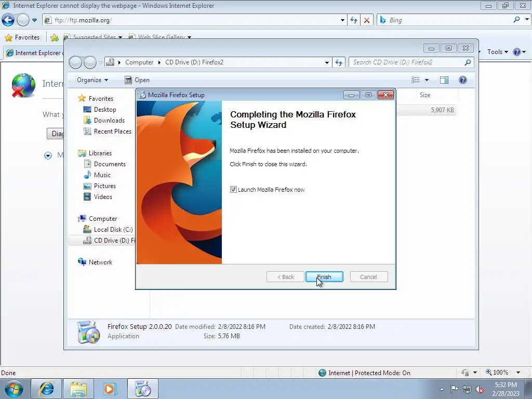Open the Organize menu in Explorer
Viewport: 532px width, 399px height.
pos(92,80)
